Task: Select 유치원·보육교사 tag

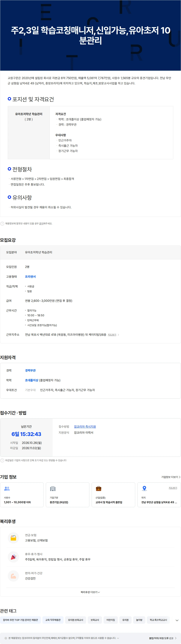Action: pos(75,620)
